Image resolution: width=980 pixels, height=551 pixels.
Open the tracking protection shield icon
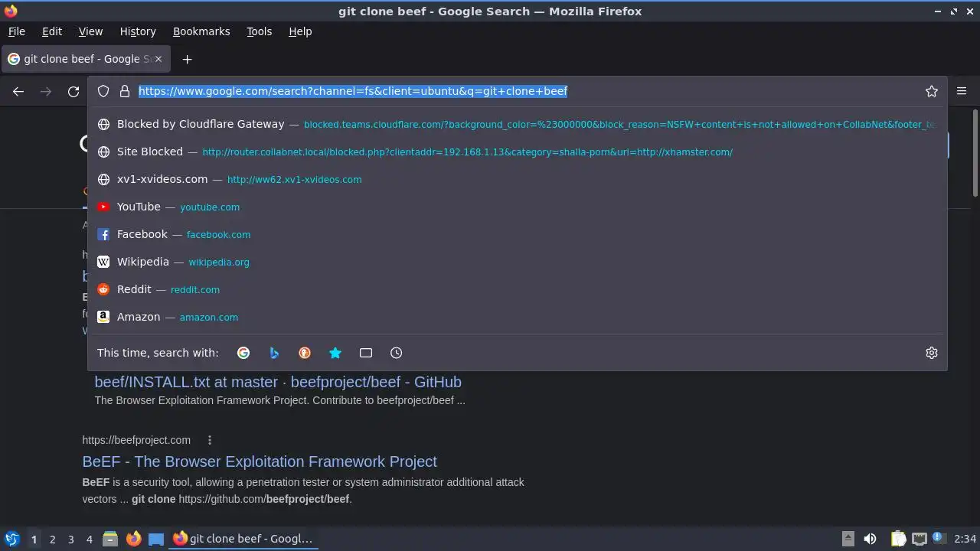pos(103,91)
